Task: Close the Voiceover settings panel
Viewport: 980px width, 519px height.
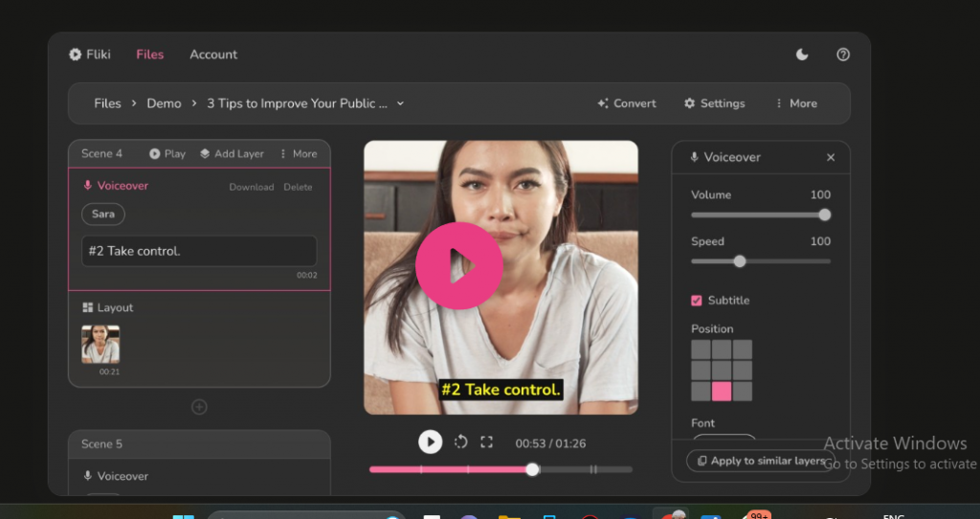Action: click(831, 157)
